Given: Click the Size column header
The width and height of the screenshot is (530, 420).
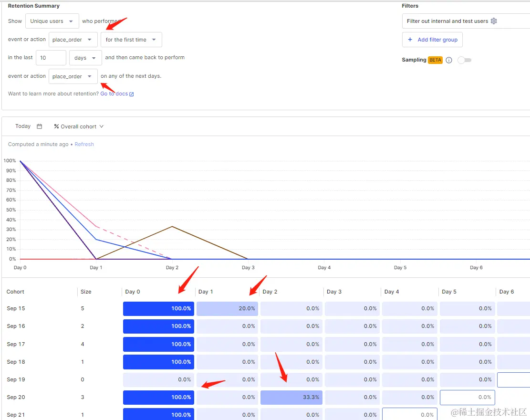Looking at the screenshot, I should coord(86,292).
